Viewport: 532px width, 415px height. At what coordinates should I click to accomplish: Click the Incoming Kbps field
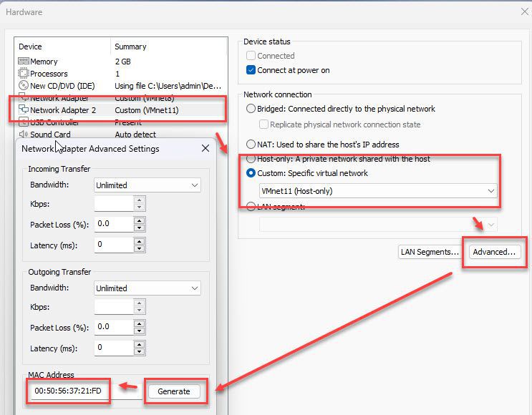point(114,203)
